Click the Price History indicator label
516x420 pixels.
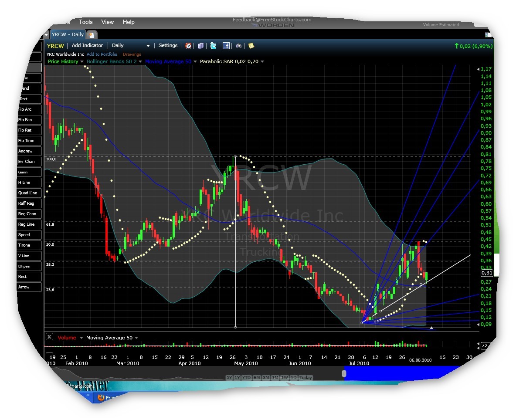(x=63, y=61)
